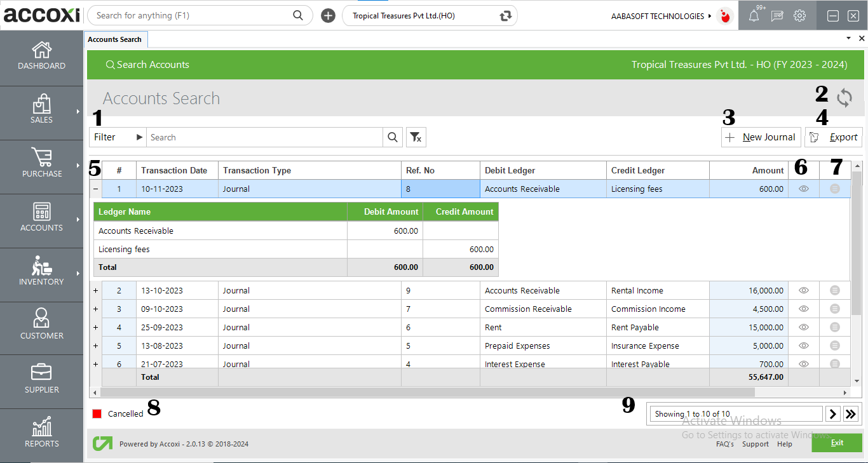The height and width of the screenshot is (463, 868).
Task: Open the eye preview for the Licensing fees journal
Action: (x=803, y=189)
